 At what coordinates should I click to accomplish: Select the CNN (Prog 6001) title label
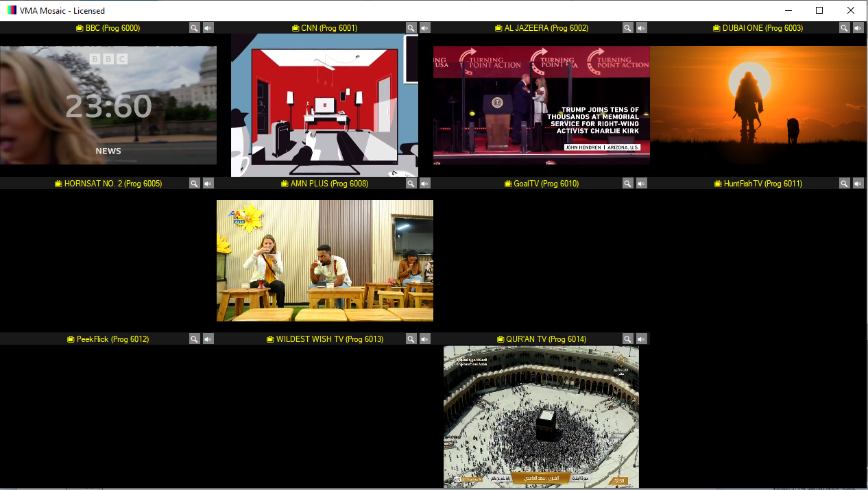pos(329,28)
